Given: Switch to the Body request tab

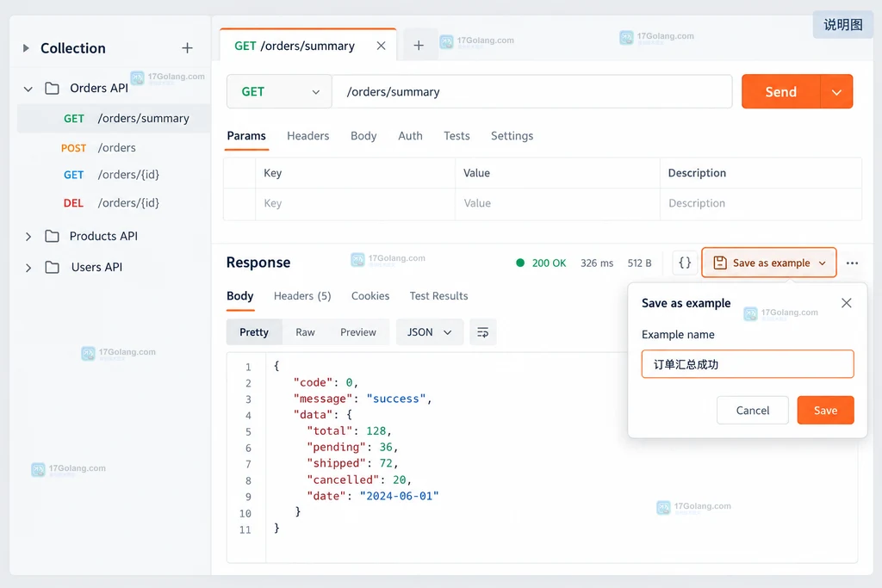Looking at the screenshot, I should 363,136.
